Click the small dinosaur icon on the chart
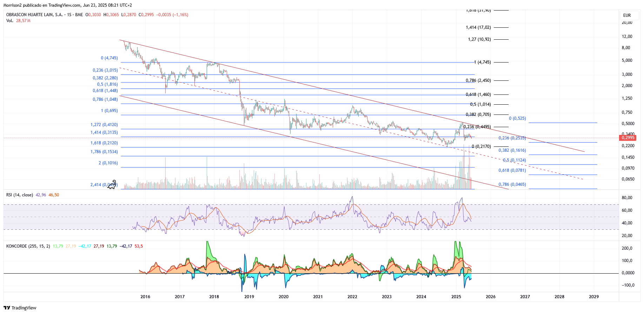The image size is (644, 314). pyautogui.click(x=112, y=185)
